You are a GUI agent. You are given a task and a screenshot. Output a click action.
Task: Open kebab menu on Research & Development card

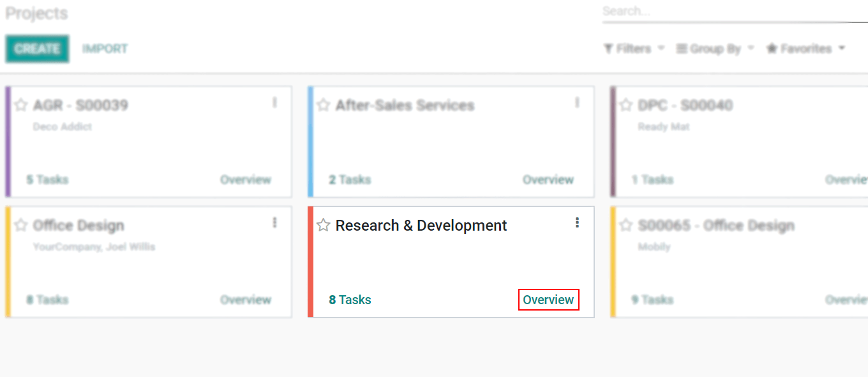pyautogui.click(x=577, y=222)
